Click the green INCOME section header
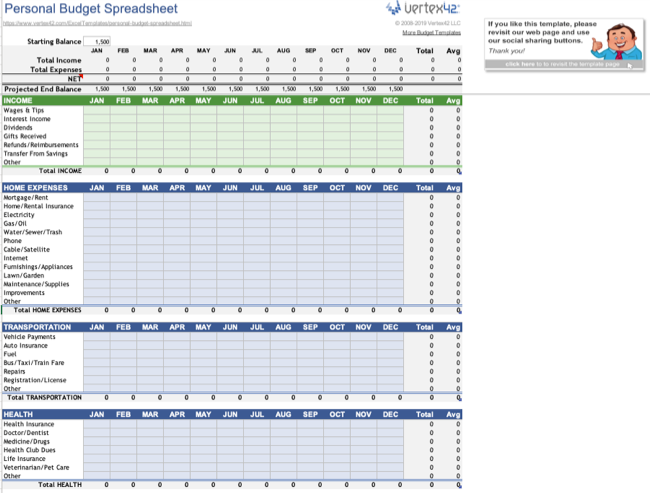The image size is (650, 493). (x=18, y=100)
